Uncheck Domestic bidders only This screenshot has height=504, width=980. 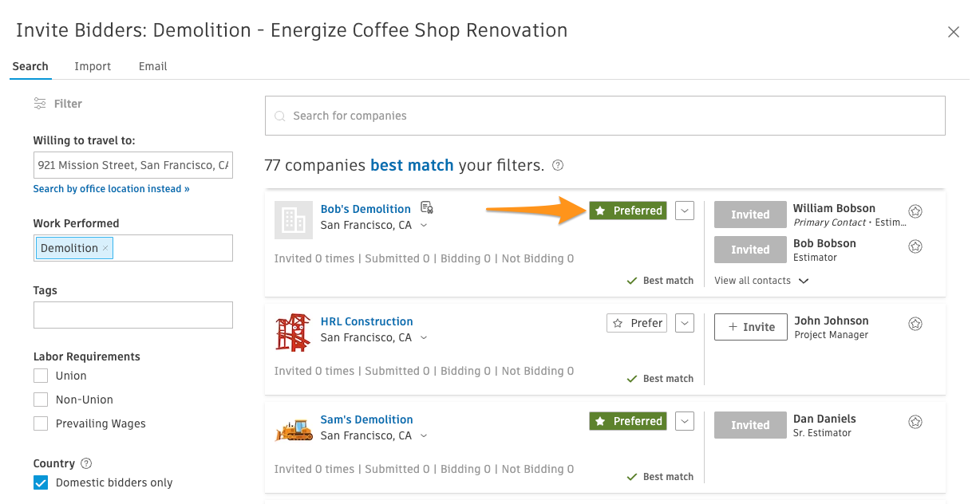pyautogui.click(x=41, y=482)
